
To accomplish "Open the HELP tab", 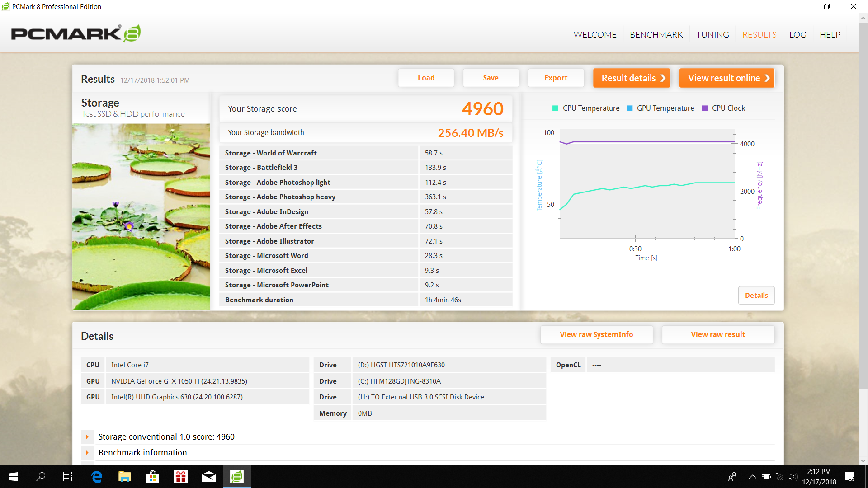I will [x=830, y=35].
